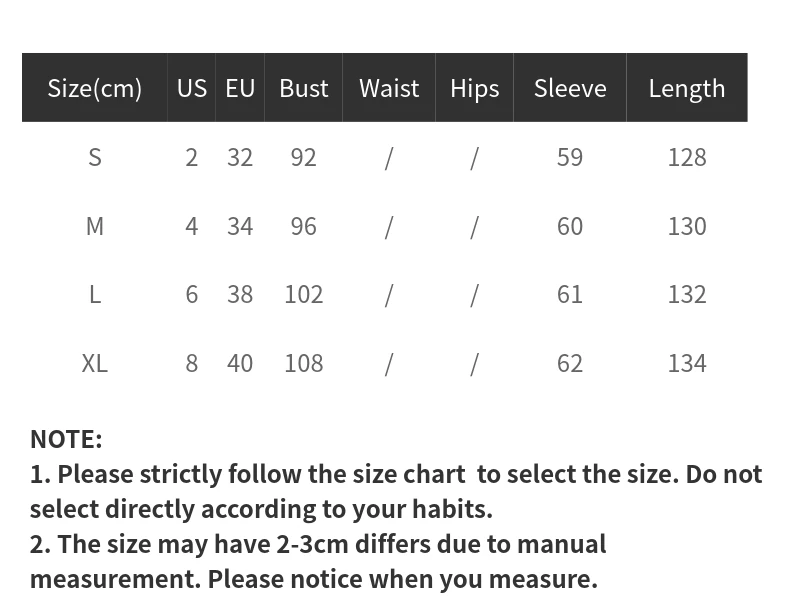Click the Bust column header
Image resolution: width=790 pixels, height=605 pixels.
tap(303, 88)
